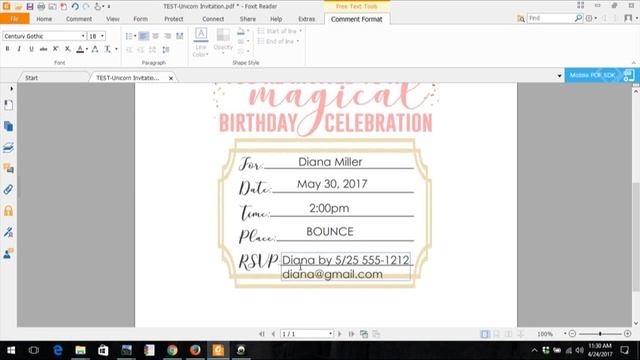Select the Comment Format tab
This screenshot has height=360, width=640.
click(x=356, y=19)
